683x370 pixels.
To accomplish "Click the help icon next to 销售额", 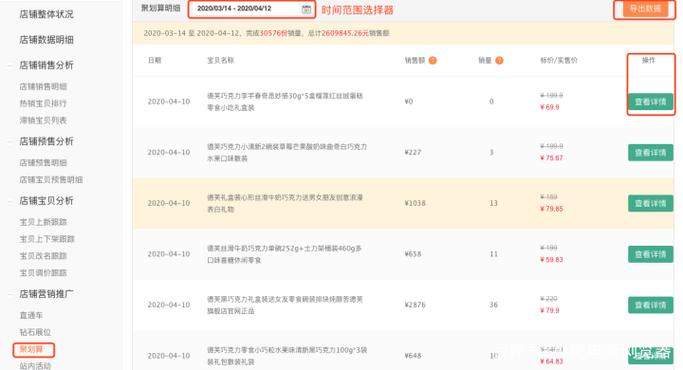I will click(x=433, y=61).
